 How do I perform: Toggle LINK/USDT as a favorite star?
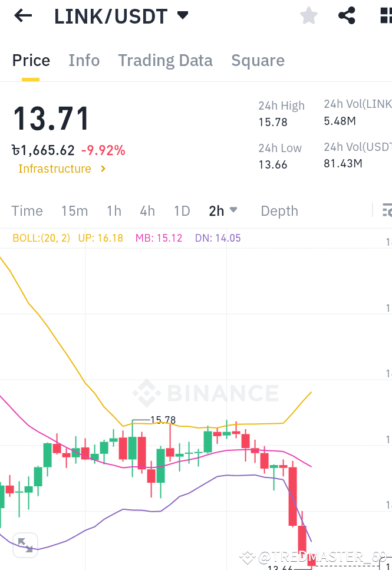[x=308, y=16]
